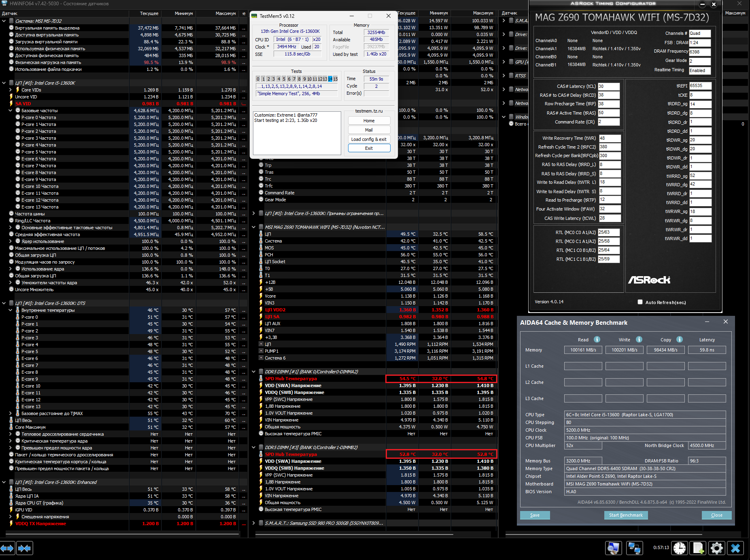Click the thermometer icon beside P-core 0 temperature
This screenshot has height=560, width=750.
pyautogui.click(x=17, y=317)
